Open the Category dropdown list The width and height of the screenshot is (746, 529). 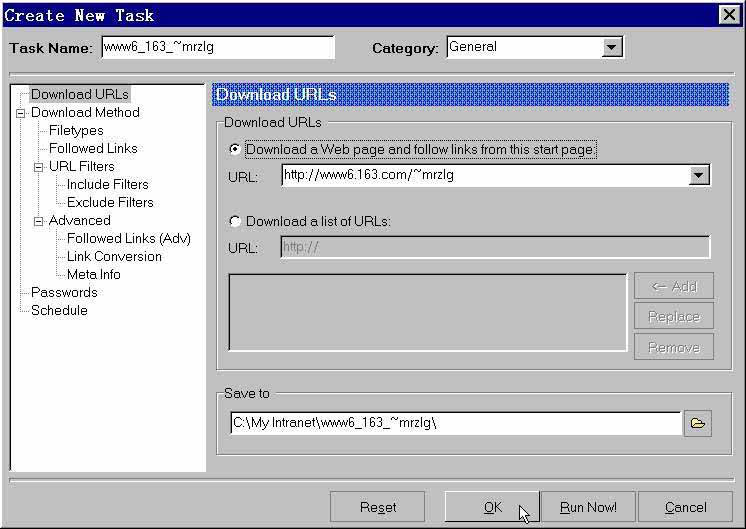coord(612,47)
